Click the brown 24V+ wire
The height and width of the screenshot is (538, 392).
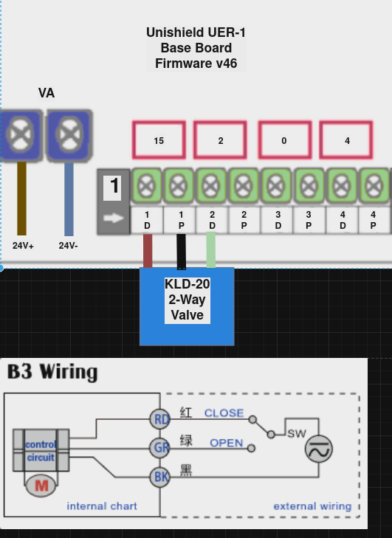coord(21,199)
